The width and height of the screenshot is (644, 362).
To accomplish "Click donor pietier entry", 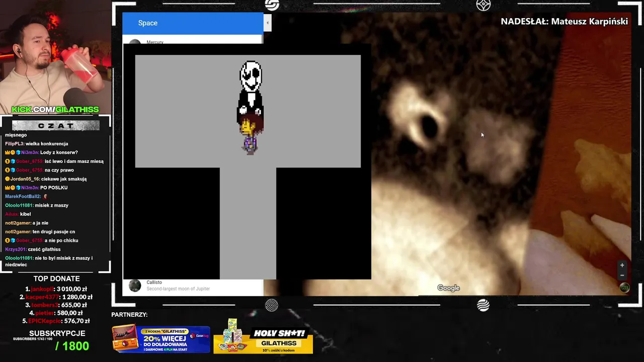I will 56,313.
